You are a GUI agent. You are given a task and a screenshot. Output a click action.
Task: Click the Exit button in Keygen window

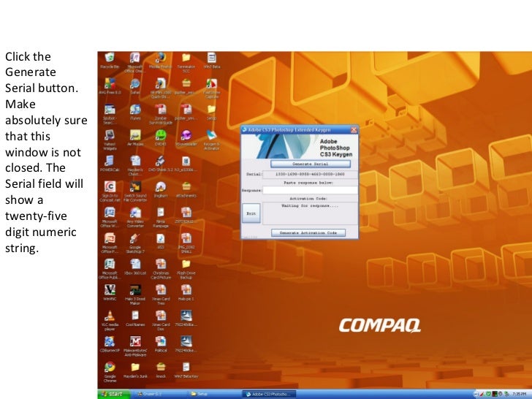pos(251,213)
